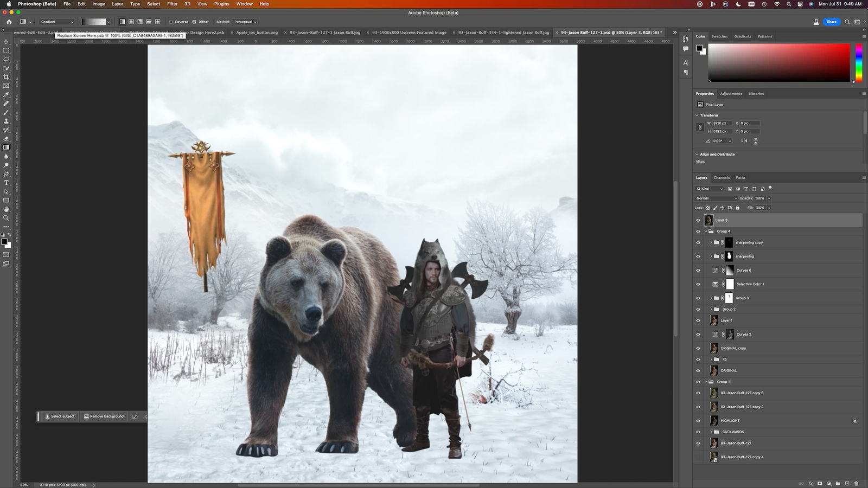
Task: Click the blue Share button
Action: [x=831, y=22]
